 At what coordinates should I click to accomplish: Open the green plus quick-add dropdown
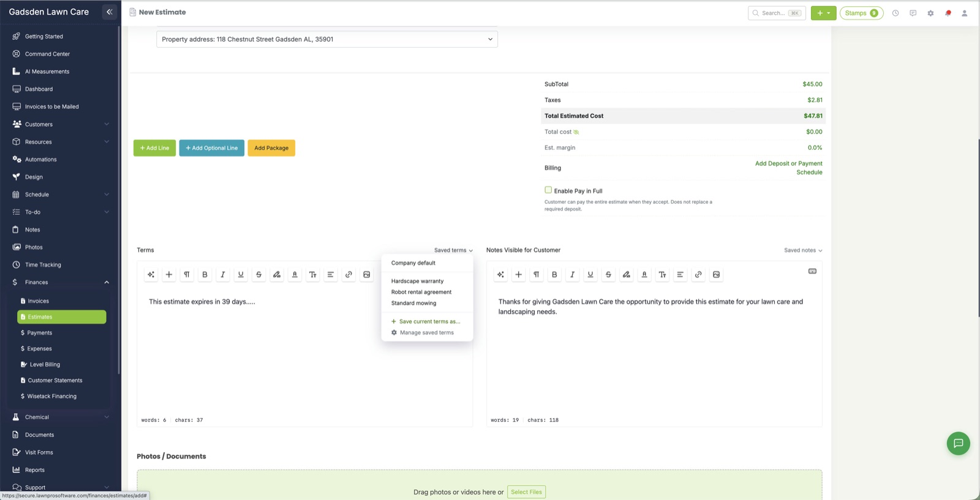(823, 13)
